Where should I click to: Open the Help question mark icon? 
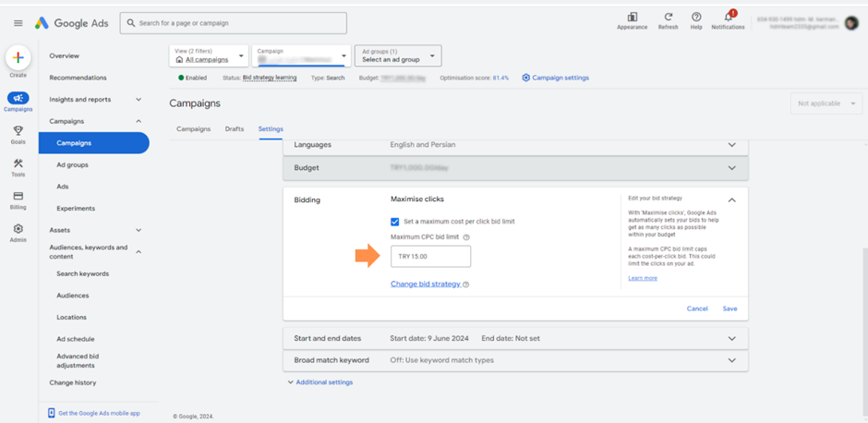[696, 18]
